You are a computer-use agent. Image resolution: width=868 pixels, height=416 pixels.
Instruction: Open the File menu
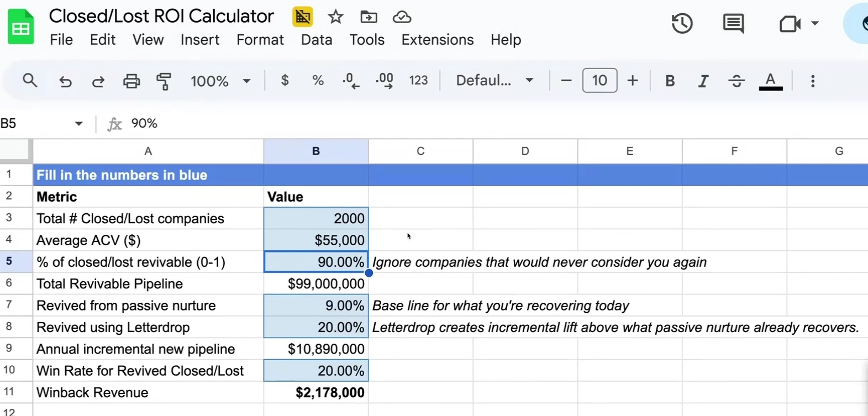point(61,40)
